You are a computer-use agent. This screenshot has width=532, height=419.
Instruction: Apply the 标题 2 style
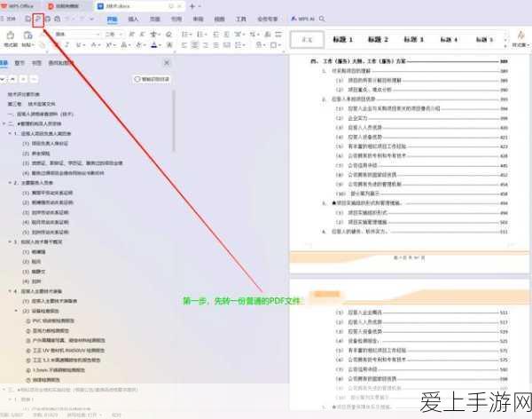(378, 39)
